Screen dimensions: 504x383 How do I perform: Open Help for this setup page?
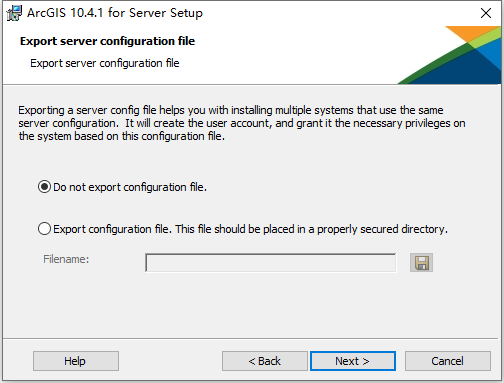coord(76,361)
